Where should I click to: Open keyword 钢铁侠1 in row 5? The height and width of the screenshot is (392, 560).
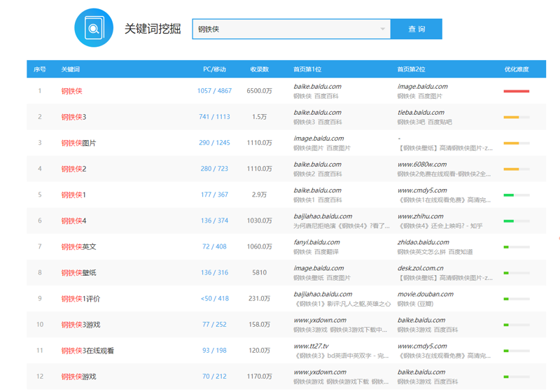(73, 195)
